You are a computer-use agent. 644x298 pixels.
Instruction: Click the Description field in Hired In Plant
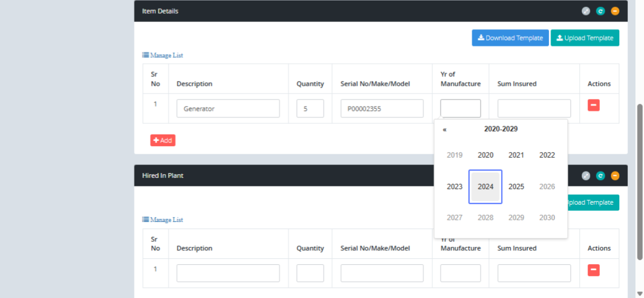[x=228, y=273]
